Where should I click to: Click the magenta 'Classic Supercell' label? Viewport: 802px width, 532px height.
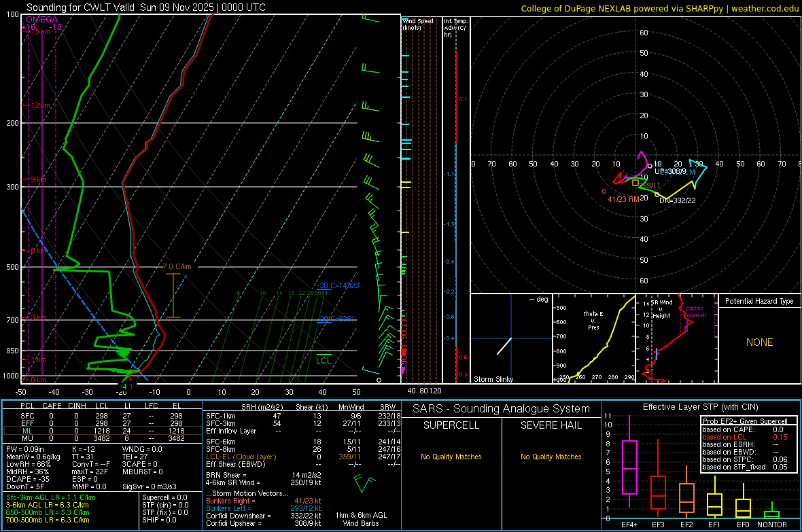pyautogui.click(x=695, y=312)
